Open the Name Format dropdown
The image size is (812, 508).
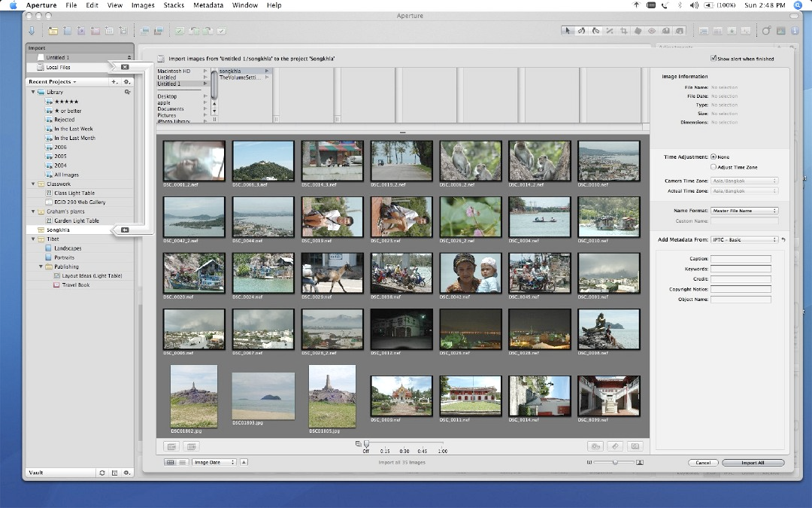click(744, 211)
